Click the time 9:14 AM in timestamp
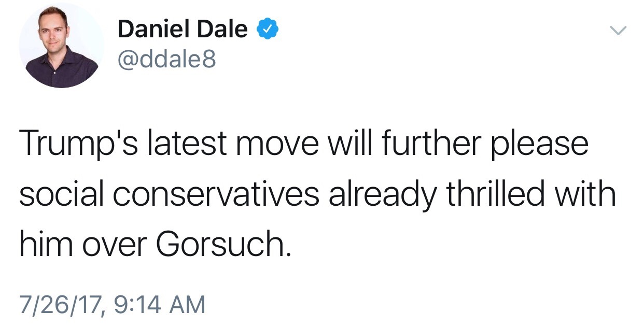This screenshot has height=326, width=644. point(157,304)
